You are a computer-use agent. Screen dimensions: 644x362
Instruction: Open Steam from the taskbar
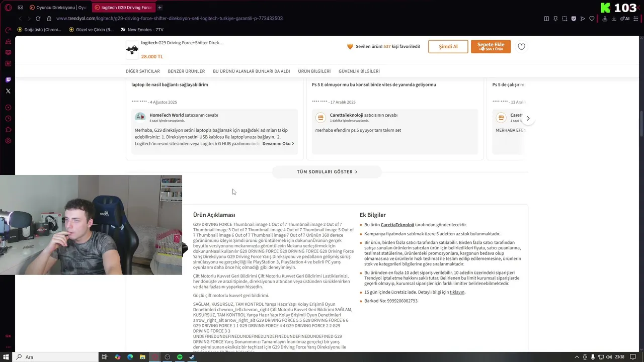click(192, 357)
